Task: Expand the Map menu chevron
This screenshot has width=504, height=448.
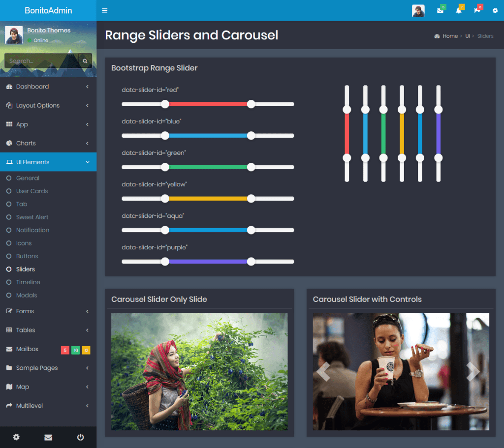Action: point(87,387)
